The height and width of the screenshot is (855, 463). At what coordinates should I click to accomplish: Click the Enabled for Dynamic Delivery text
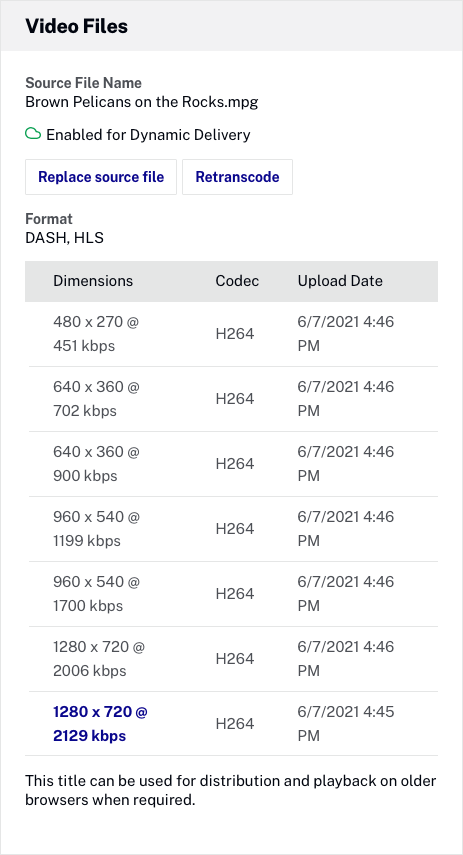[x=148, y=135]
